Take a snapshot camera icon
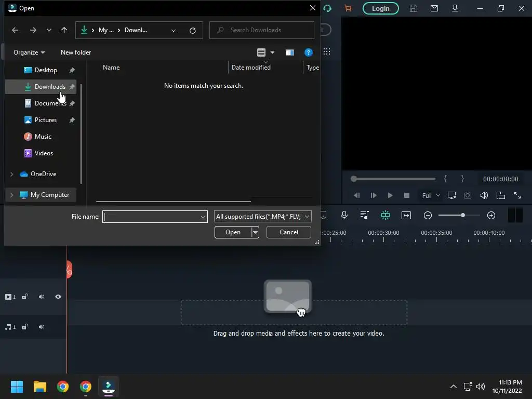 click(468, 195)
